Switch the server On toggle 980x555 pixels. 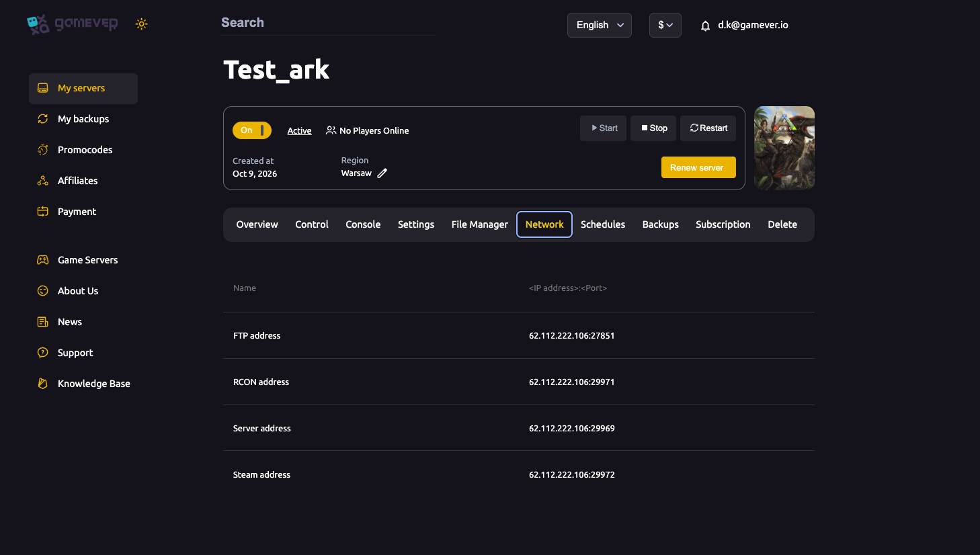coord(252,130)
